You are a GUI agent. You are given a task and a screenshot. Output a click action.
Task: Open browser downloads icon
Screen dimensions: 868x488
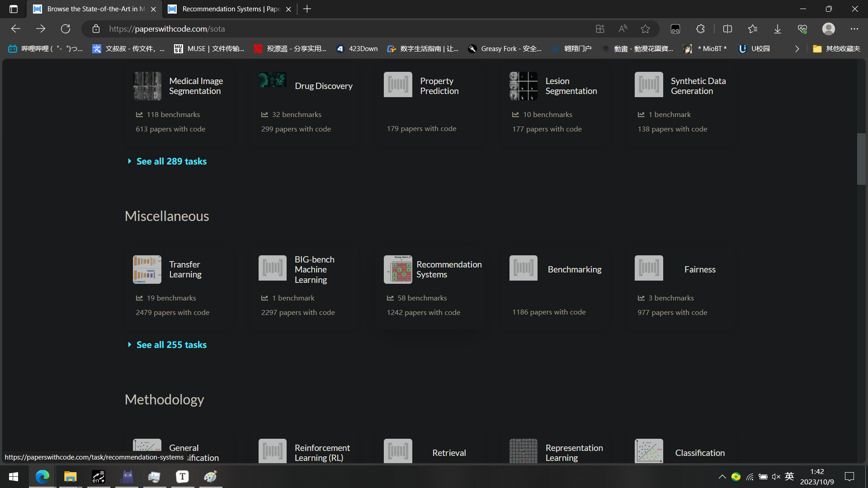(x=777, y=29)
